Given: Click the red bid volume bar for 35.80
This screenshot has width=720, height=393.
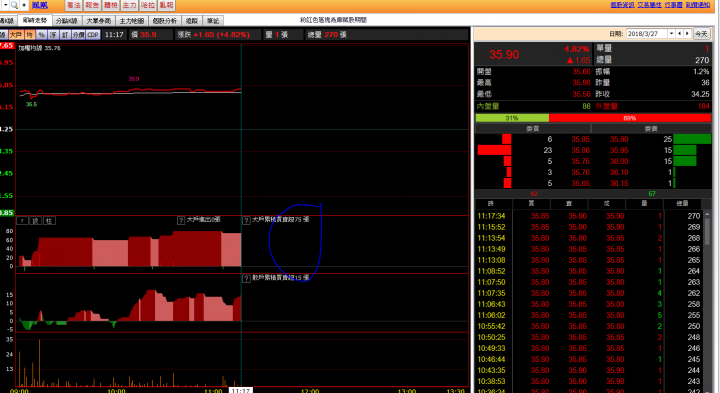Looking at the screenshot, I should click(x=494, y=150).
